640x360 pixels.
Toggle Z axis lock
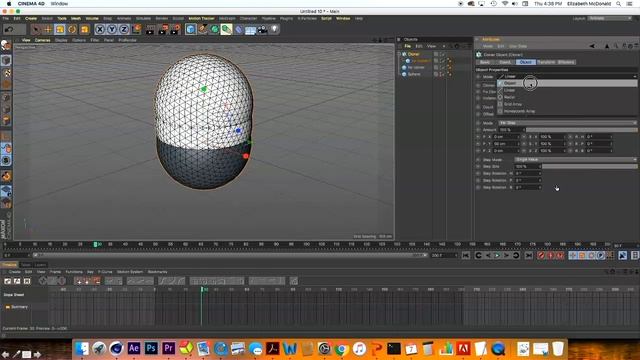click(x=124, y=29)
